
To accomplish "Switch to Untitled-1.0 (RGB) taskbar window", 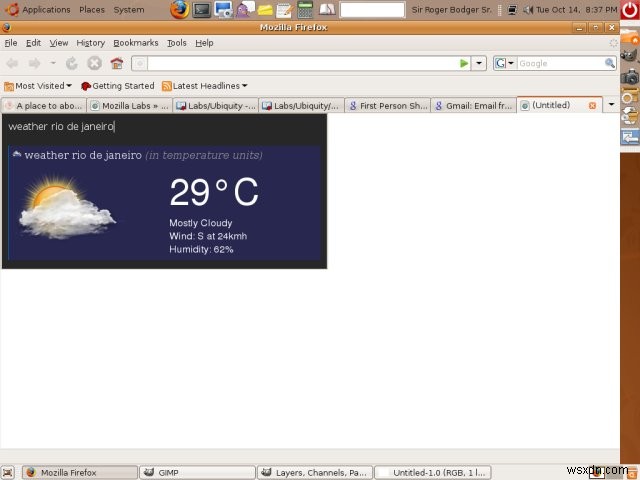I will pyautogui.click(x=433, y=473).
